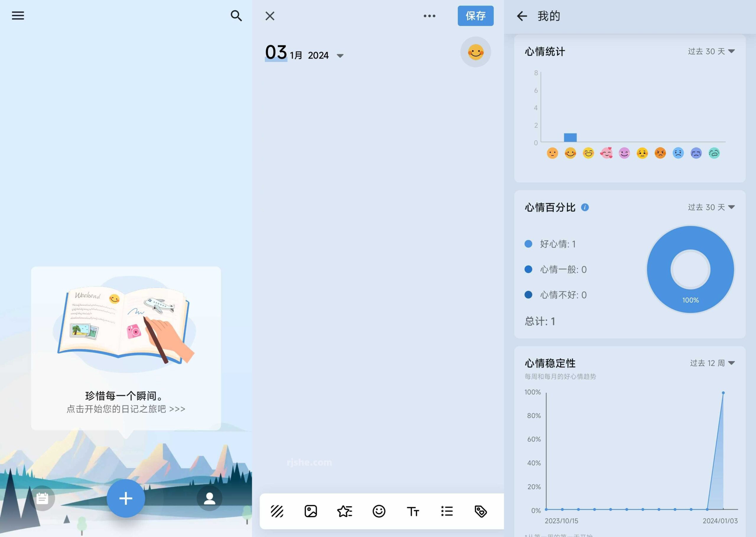Insert a bulleted list
Image resolution: width=756 pixels, height=537 pixels.
tap(447, 511)
